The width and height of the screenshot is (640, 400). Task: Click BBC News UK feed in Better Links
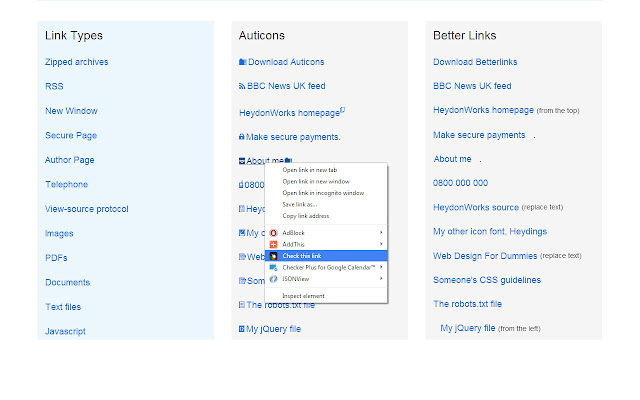[472, 86]
